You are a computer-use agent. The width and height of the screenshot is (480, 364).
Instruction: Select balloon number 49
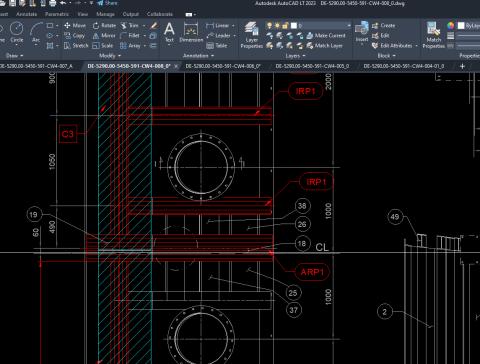[x=395, y=217]
